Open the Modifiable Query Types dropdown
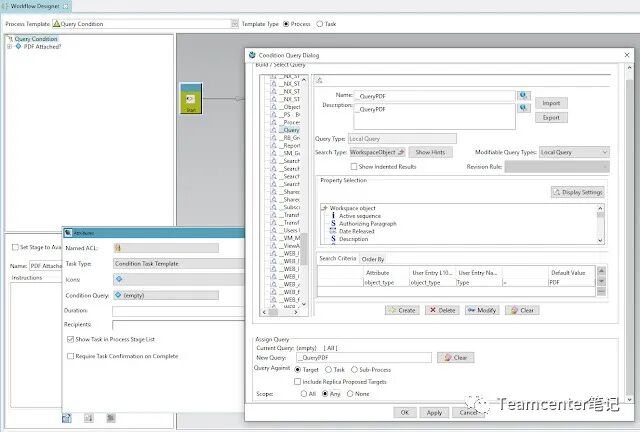The width and height of the screenshot is (640, 432). point(604,152)
